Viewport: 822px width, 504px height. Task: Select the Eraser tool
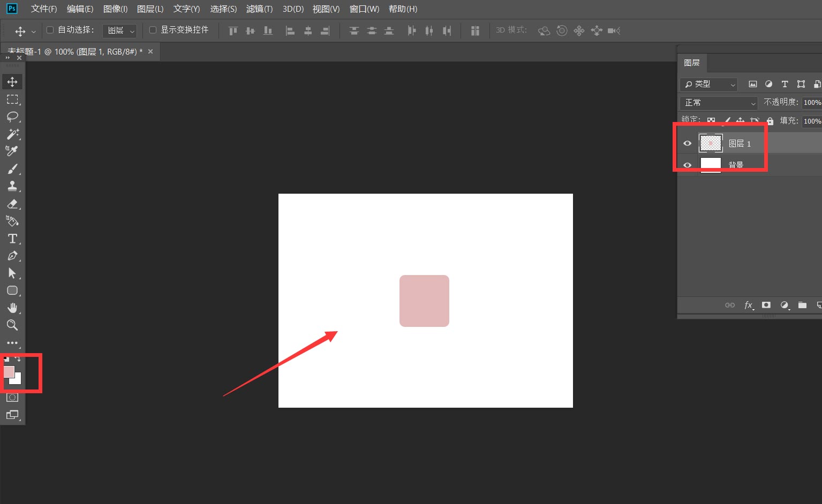click(x=12, y=204)
